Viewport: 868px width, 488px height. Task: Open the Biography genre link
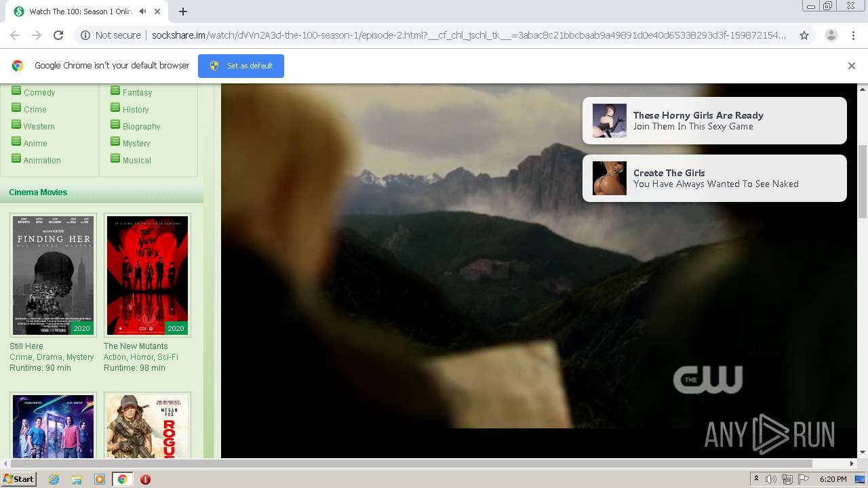tap(141, 127)
